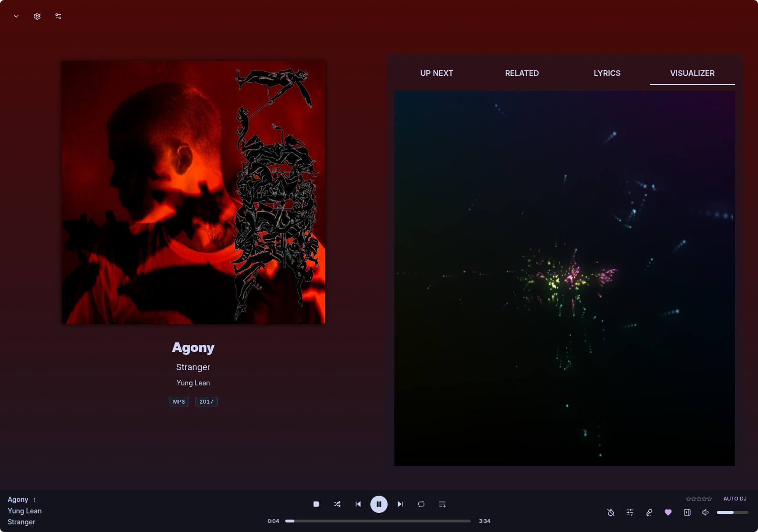Click the MP3 format badge
The image size is (758, 532).
[179, 402]
